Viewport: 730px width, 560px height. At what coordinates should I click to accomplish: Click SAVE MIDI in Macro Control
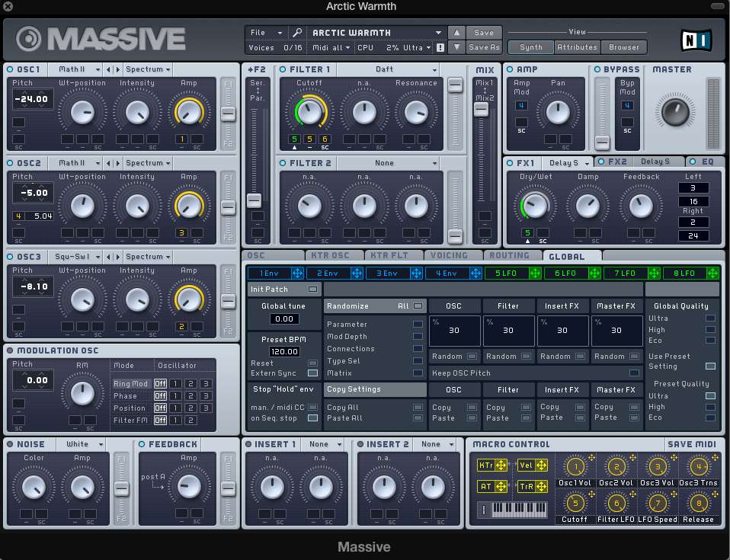coord(691,444)
